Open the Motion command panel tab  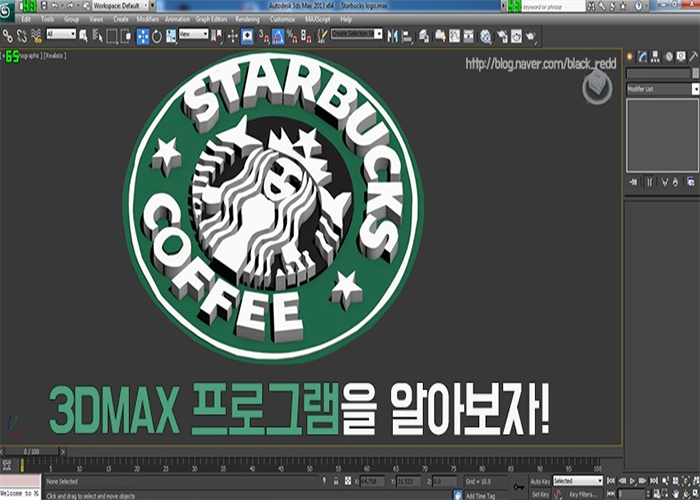tap(669, 56)
